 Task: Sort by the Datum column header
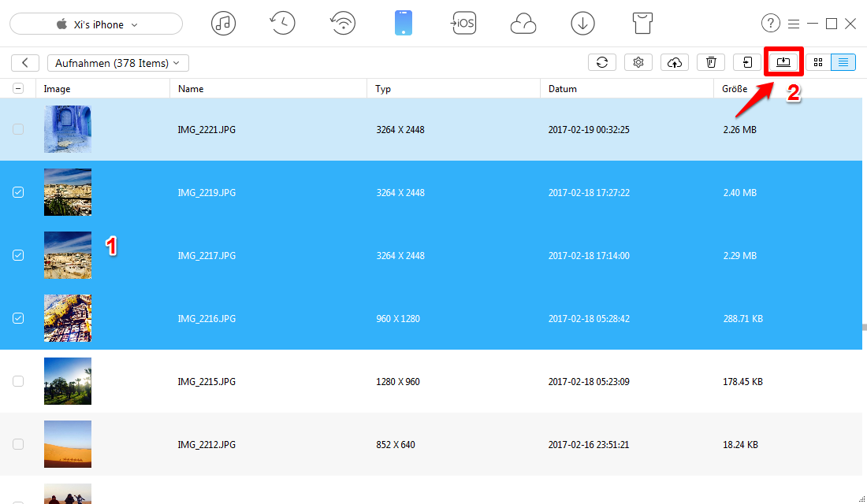coord(627,88)
